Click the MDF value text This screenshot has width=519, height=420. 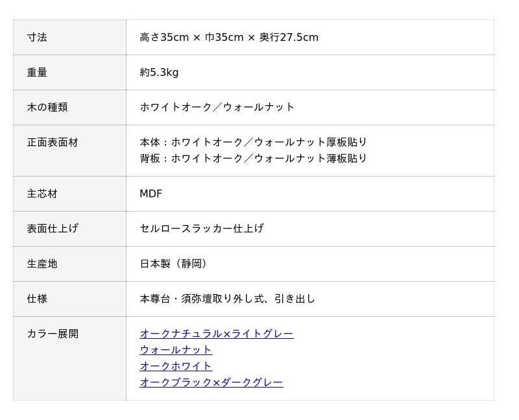click(151, 194)
